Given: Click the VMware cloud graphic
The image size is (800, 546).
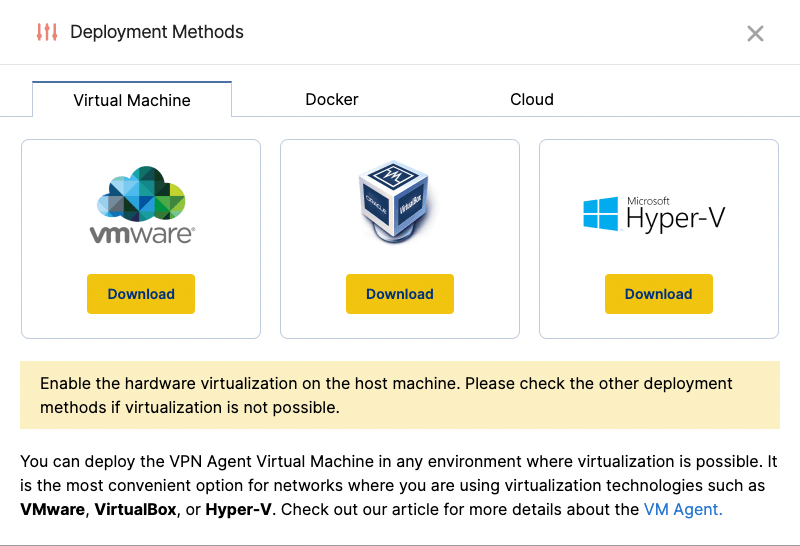Looking at the screenshot, I should (x=141, y=193).
